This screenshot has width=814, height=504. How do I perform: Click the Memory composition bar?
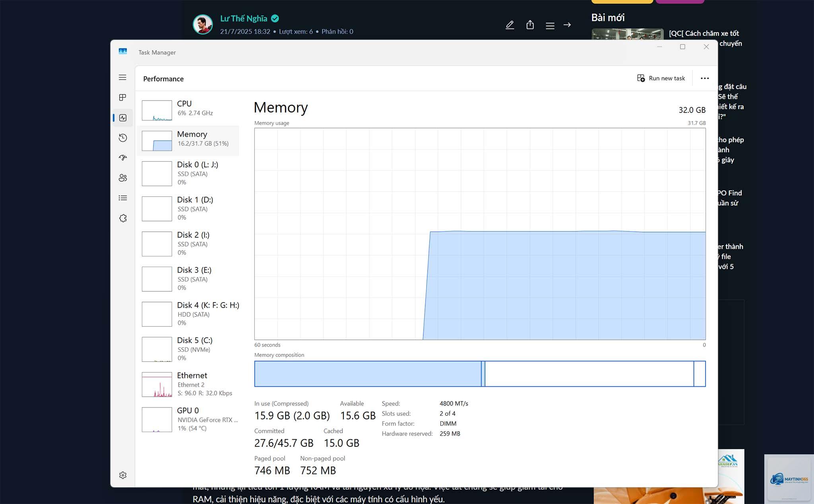click(x=480, y=374)
